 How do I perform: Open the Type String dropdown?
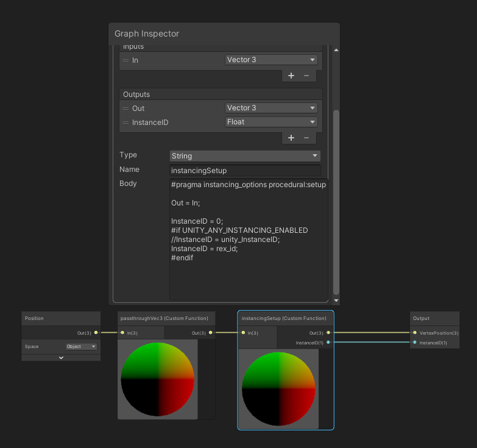(245, 156)
